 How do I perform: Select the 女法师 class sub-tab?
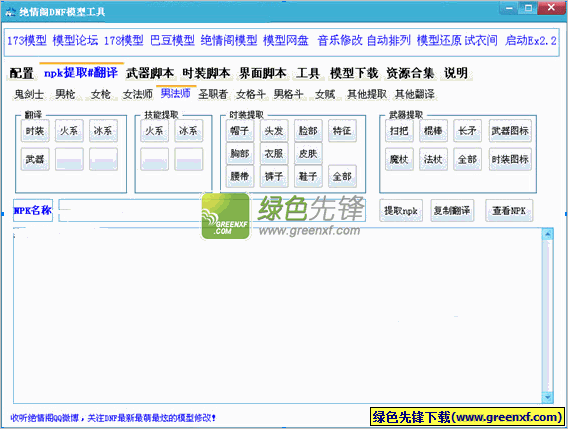[137, 94]
